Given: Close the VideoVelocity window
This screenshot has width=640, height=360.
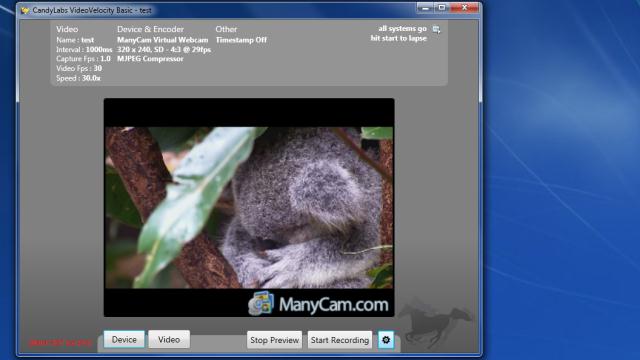Looking at the screenshot, I should (464, 8).
